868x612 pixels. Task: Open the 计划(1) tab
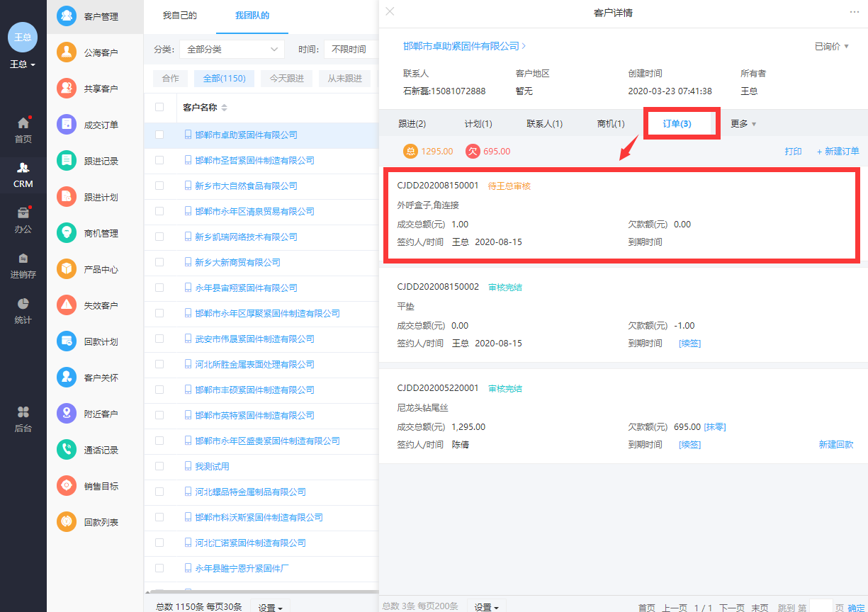[478, 123]
